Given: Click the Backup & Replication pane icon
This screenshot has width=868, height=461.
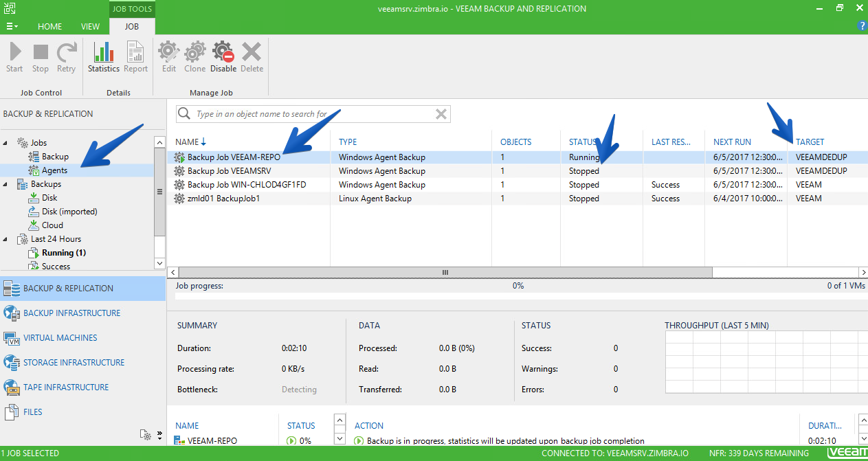Looking at the screenshot, I should pos(12,289).
